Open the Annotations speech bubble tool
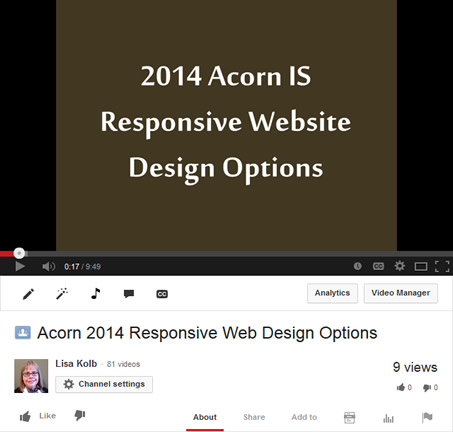The width and height of the screenshot is (453, 432). 129,294
